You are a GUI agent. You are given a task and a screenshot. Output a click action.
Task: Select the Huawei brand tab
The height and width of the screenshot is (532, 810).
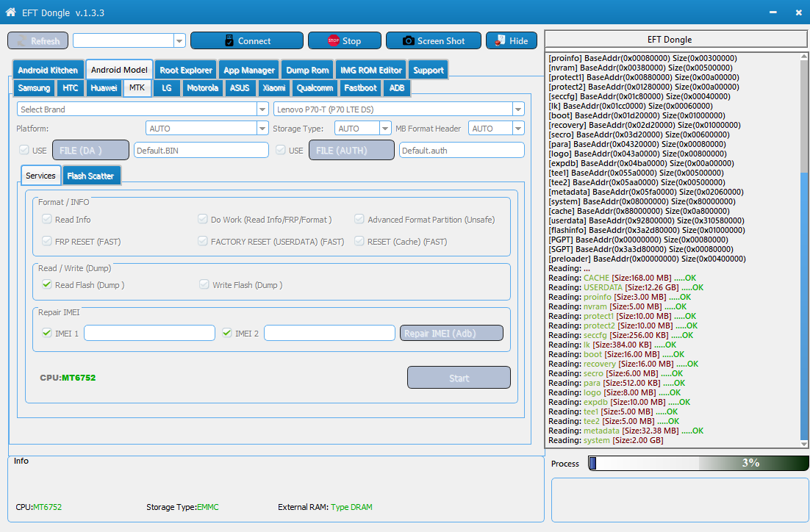104,87
